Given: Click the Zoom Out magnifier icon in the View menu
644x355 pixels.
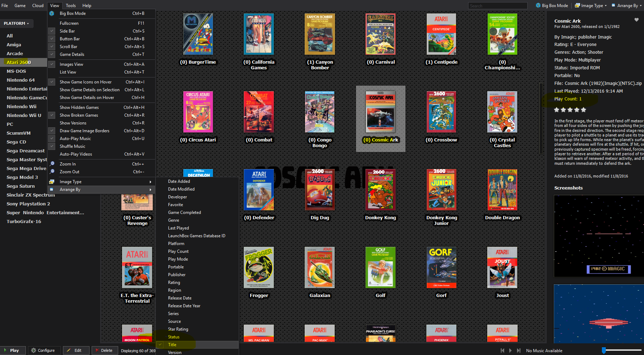Looking at the screenshot, I should [x=52, y=172].
